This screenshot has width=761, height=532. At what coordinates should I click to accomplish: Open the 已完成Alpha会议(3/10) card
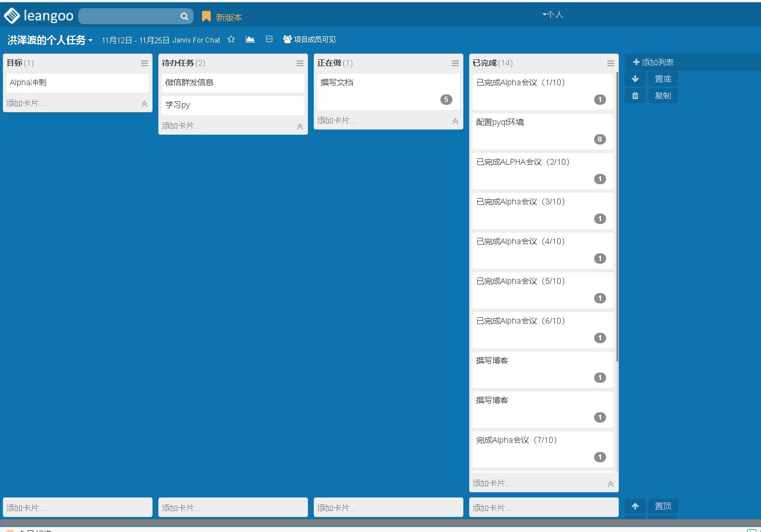[x=543, y=211]
